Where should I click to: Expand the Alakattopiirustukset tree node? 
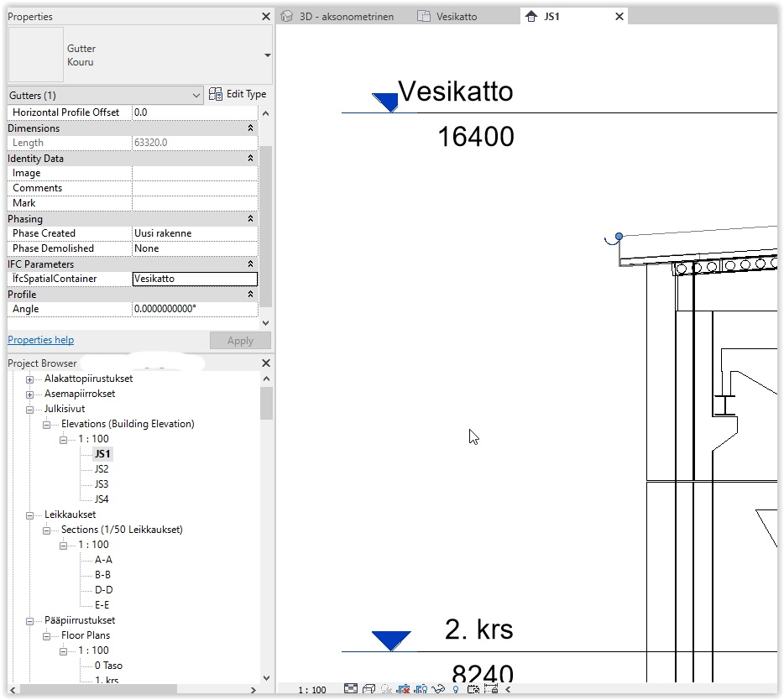(30, 379)
